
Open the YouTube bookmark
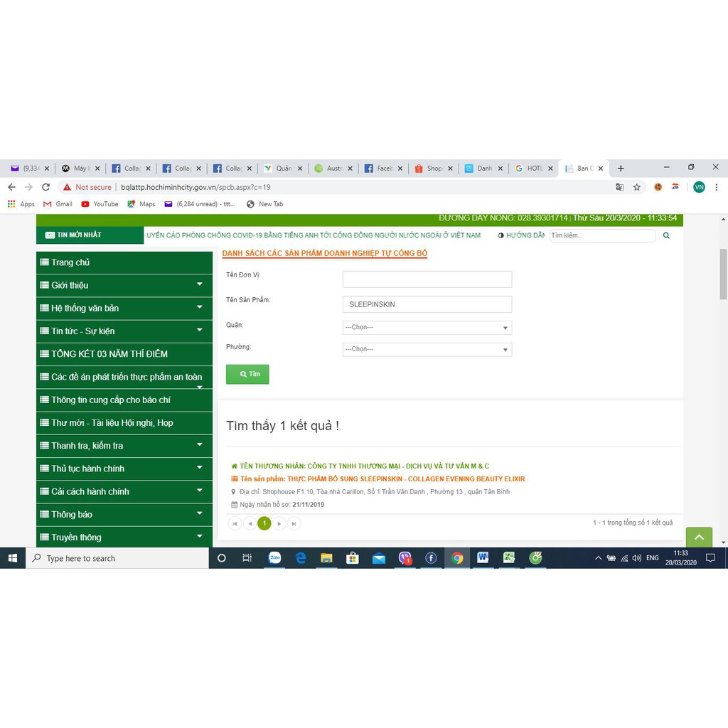100,204
